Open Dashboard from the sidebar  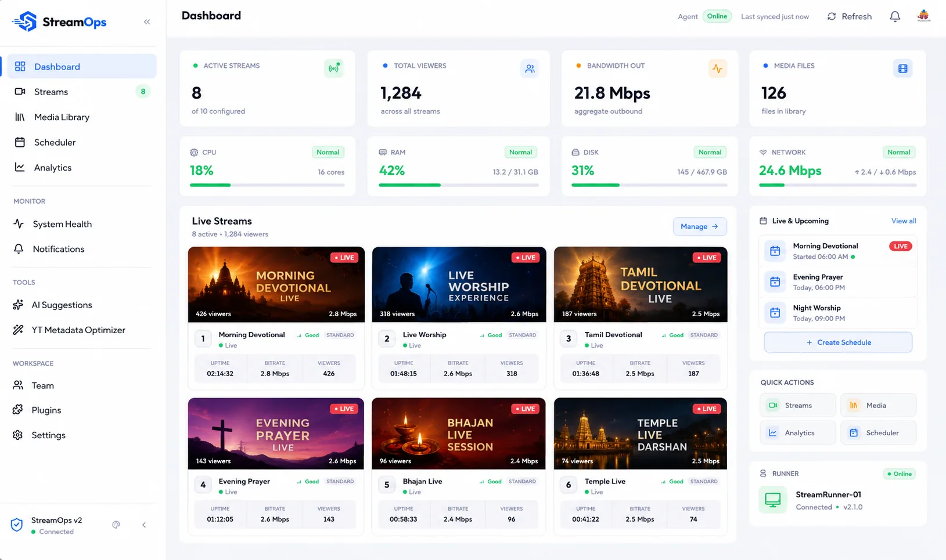(82, 66)
